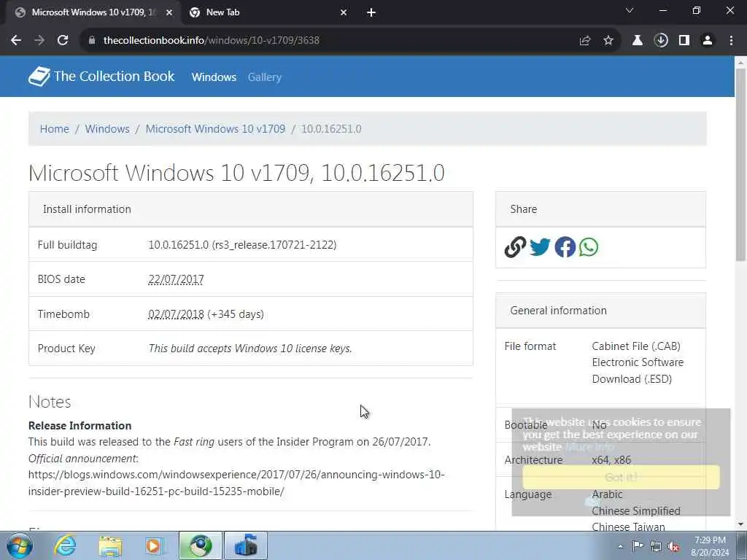Screen dimensions: 747x560
Task: Click the Action Center flag tray icon
Action: click(638, 546)
